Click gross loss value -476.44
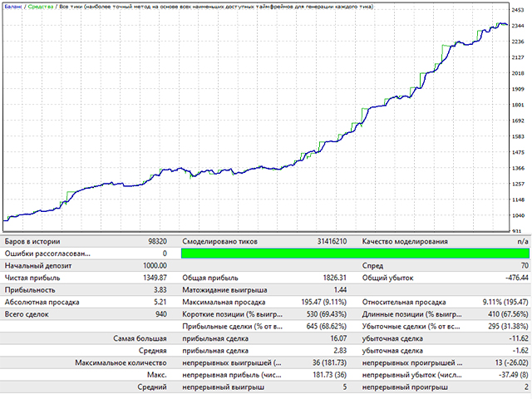The height and width of the screenshot is (399, 532). pos(517,278)
